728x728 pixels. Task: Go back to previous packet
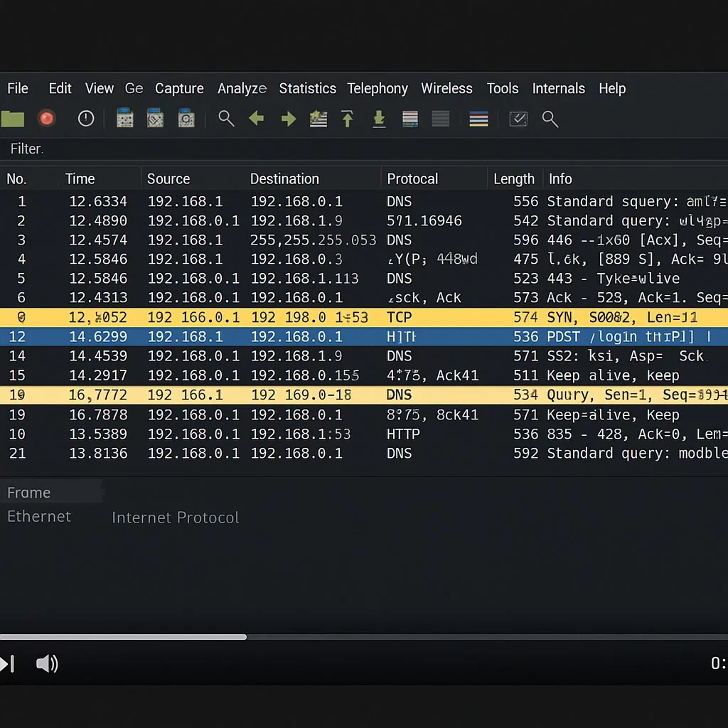tap(257, 119)
